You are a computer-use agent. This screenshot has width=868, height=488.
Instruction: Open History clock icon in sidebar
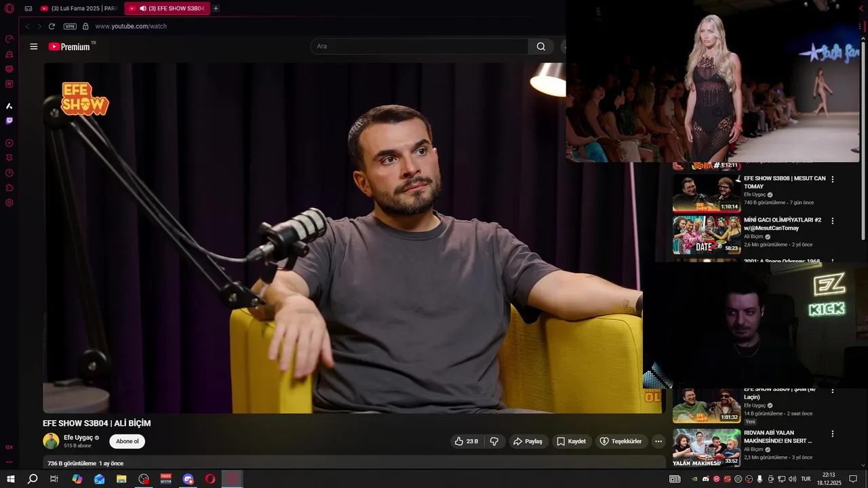tap(9, 173)
